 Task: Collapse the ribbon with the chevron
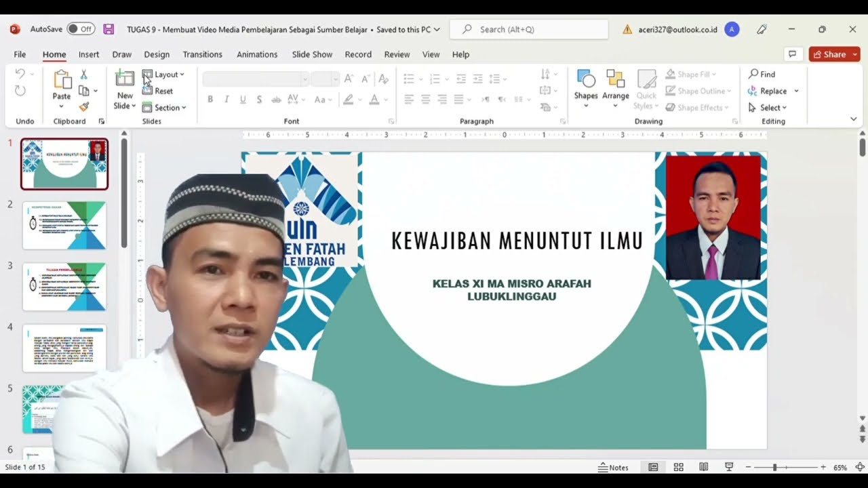point(853,119)
